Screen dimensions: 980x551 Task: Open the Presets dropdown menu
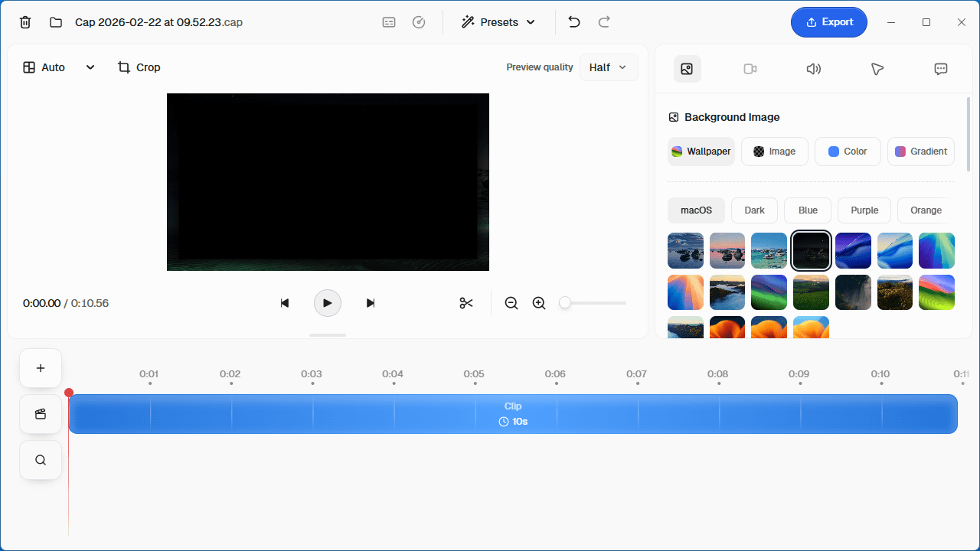point(498,22)
